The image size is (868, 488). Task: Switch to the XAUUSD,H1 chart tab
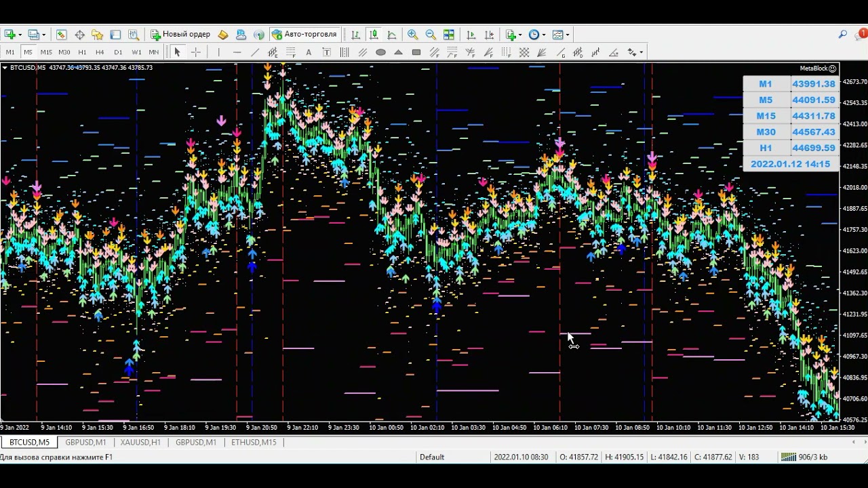pos(140,442)
